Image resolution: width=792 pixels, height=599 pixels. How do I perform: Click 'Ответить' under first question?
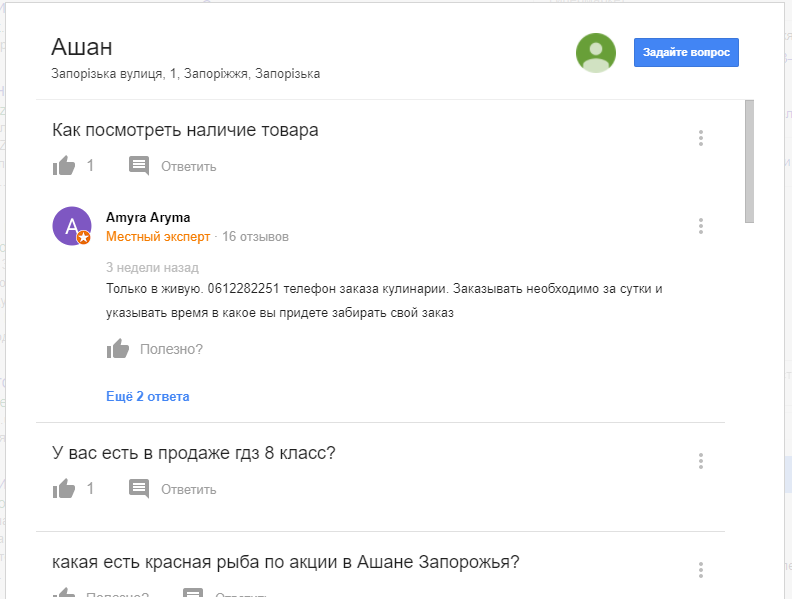[x=188, y=166]
